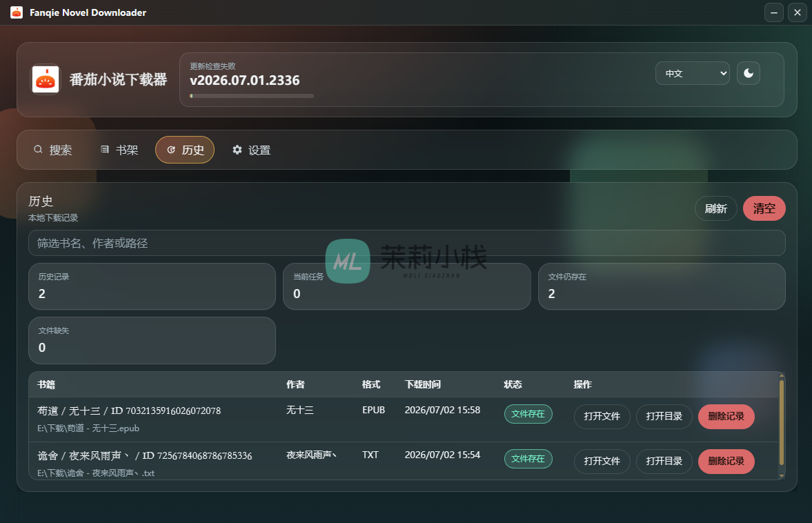Click 打开文件 for 诡舍 row
The image size is (812, 523).
(x=602, y=461)
